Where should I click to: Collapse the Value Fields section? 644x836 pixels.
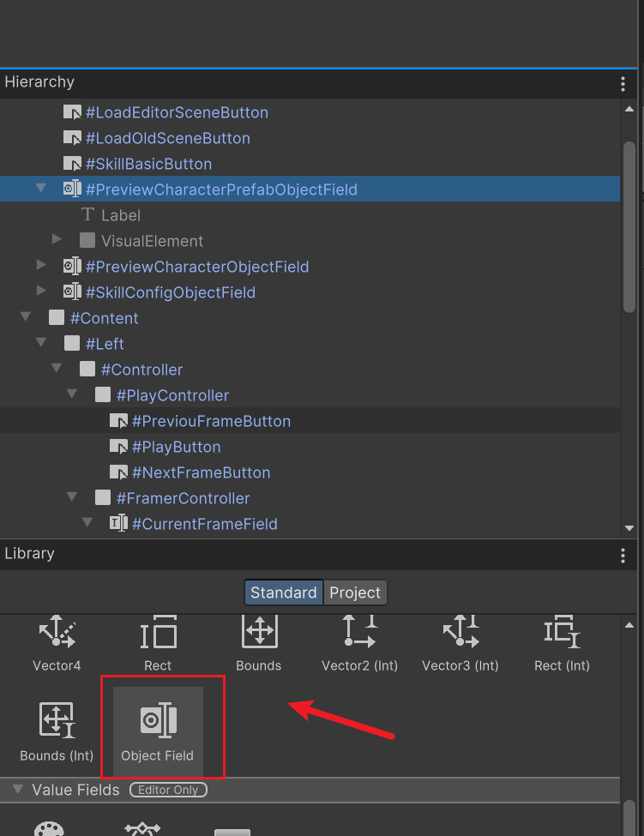(x=18, y=789)
